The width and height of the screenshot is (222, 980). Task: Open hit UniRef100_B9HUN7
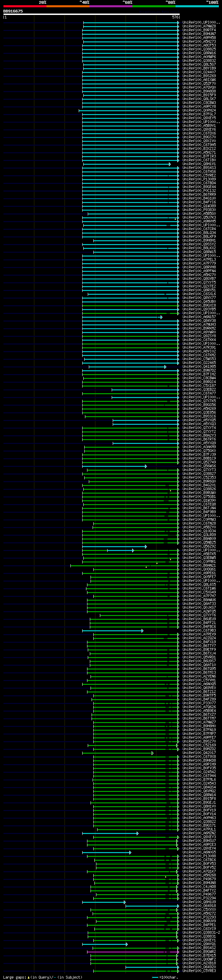(199, 34)
